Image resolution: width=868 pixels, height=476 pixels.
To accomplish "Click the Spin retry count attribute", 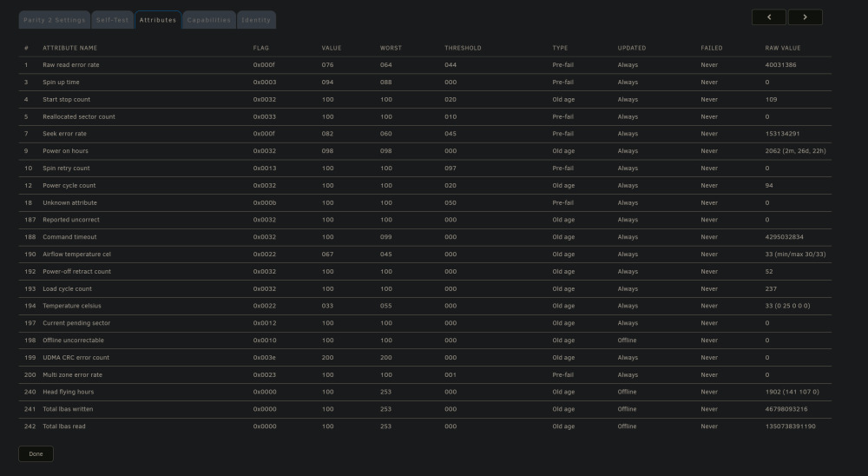I will pyautogui.click(x=67, y=168).
